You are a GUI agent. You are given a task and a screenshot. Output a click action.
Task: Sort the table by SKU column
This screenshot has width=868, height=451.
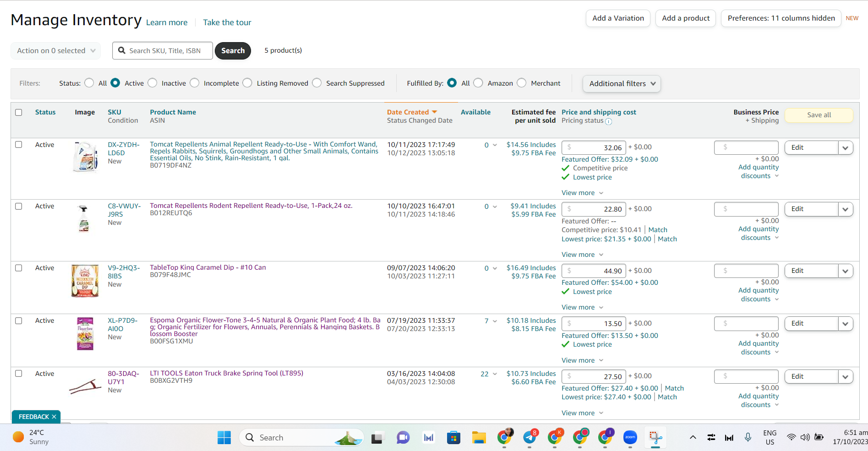[115, 112]
